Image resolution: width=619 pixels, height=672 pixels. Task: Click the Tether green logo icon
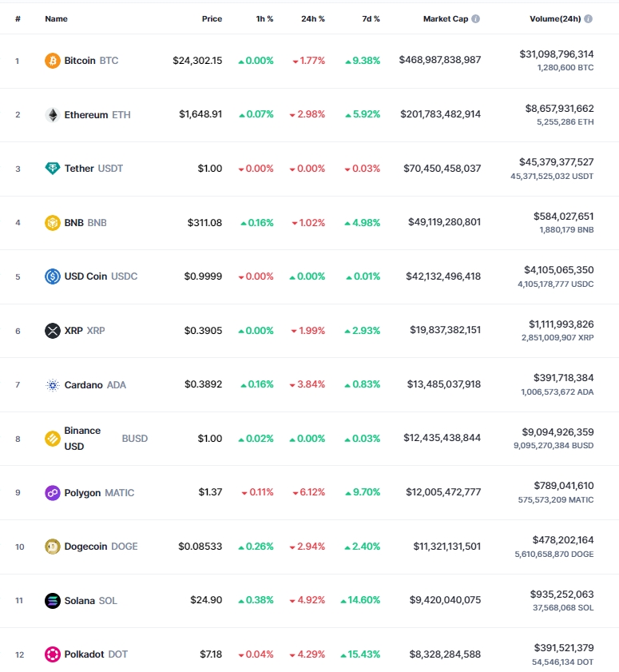[x=52, y=169]
